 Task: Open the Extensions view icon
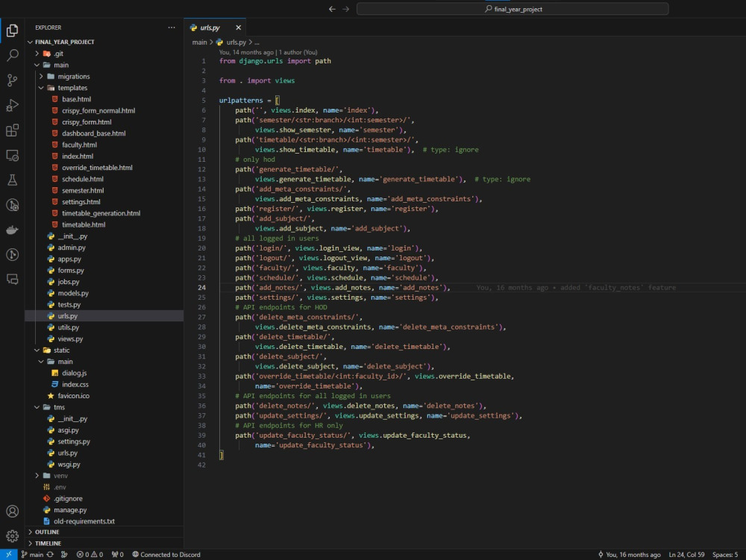(13, 130)
